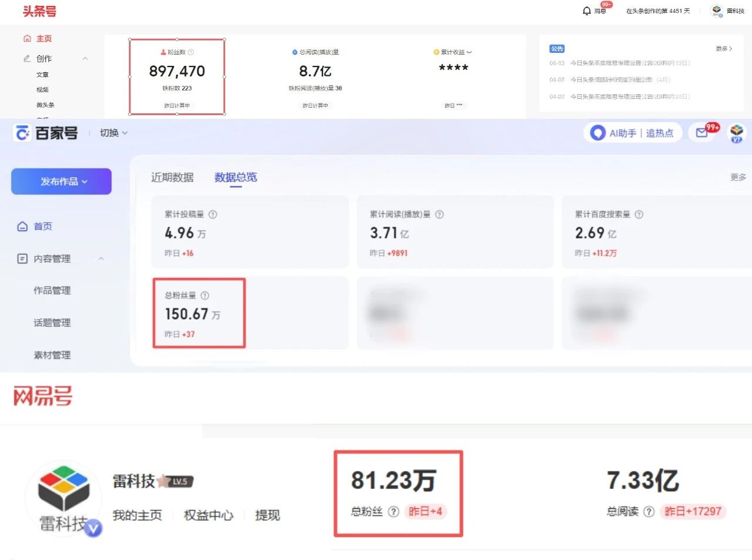Image resolution: width=752 pixels, height=560 pixels.
Task: Collapse the 创作 section chevron
Action: 85,58
